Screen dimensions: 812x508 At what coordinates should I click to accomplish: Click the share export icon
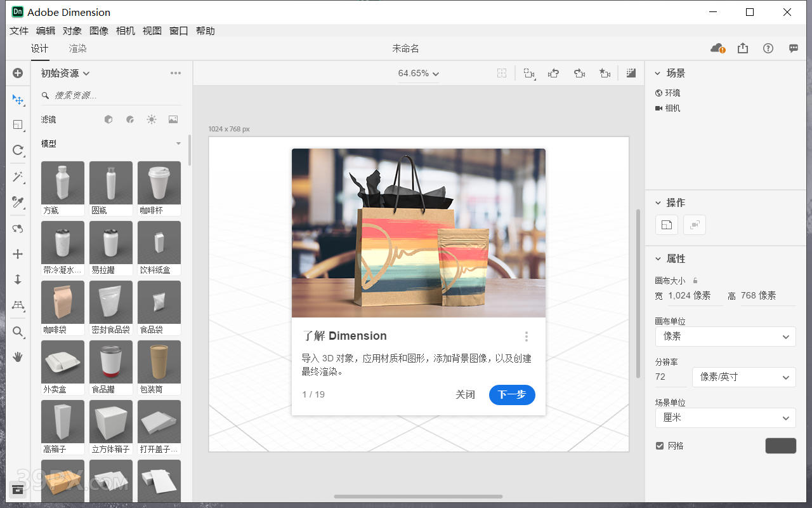pos(743,48)
